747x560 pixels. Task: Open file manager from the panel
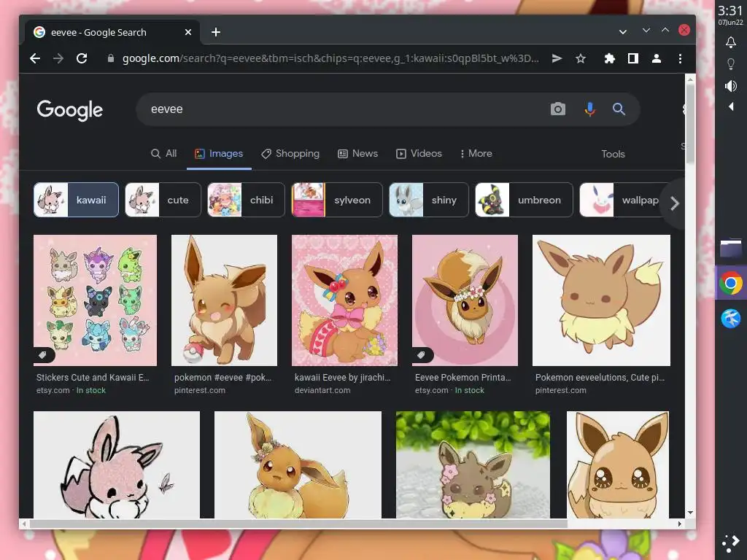pos(731,249)
